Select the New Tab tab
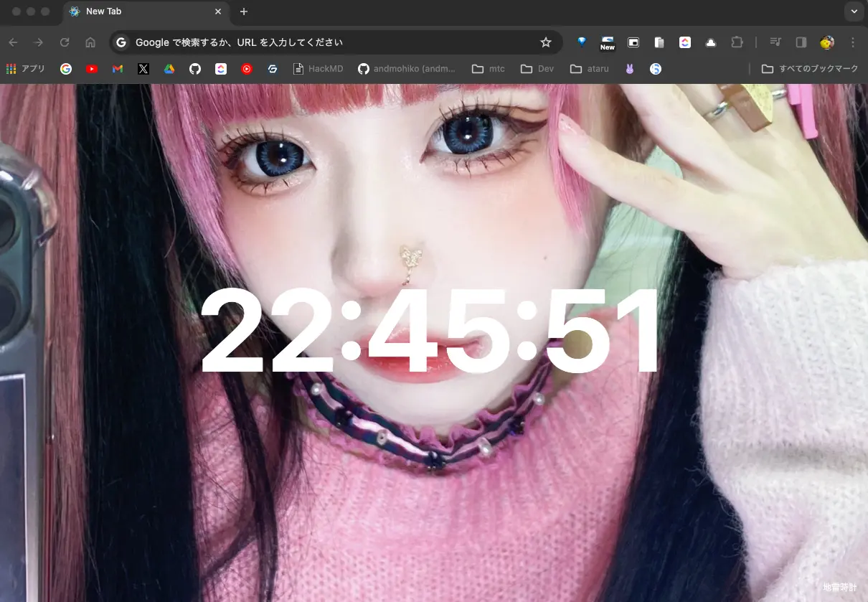 [x=143, y=11]
